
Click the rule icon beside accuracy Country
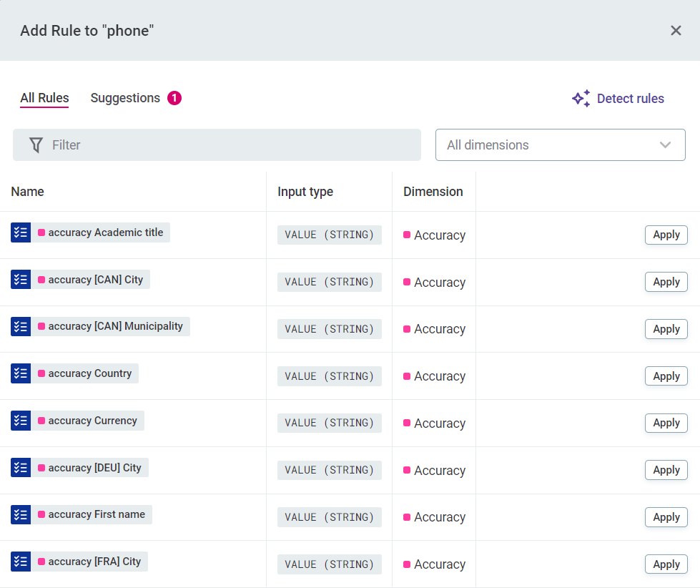pyautogui.click(x=21, y=373)
